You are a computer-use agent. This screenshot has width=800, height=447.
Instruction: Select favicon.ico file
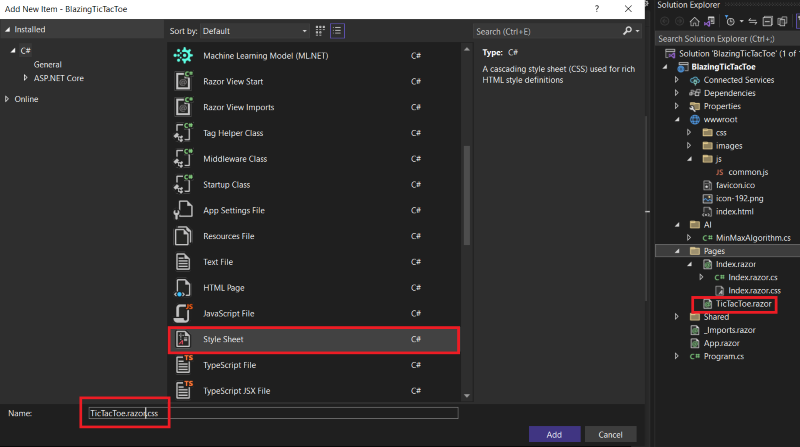coord(735,185)
